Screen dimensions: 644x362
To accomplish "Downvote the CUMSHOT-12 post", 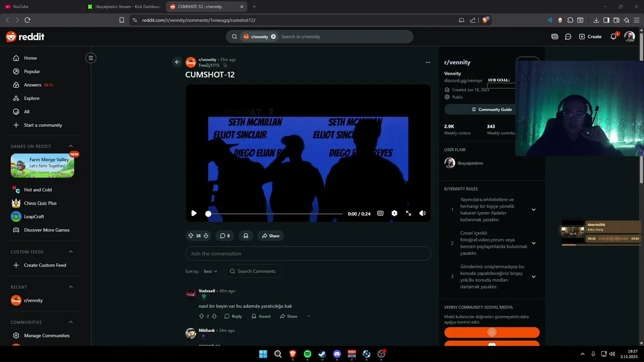I will pos(206,236).
